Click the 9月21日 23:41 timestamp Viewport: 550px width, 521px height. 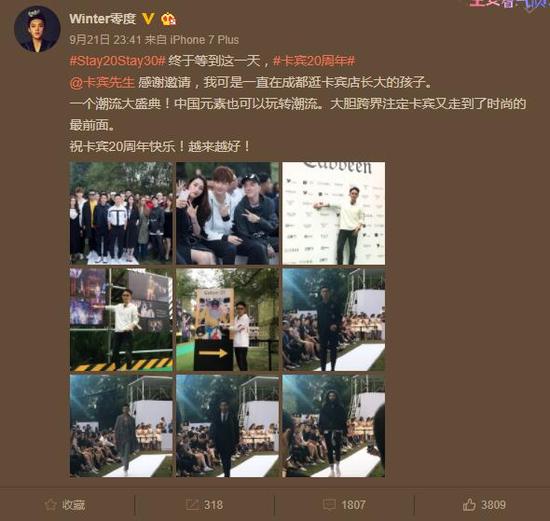point(105,40)
